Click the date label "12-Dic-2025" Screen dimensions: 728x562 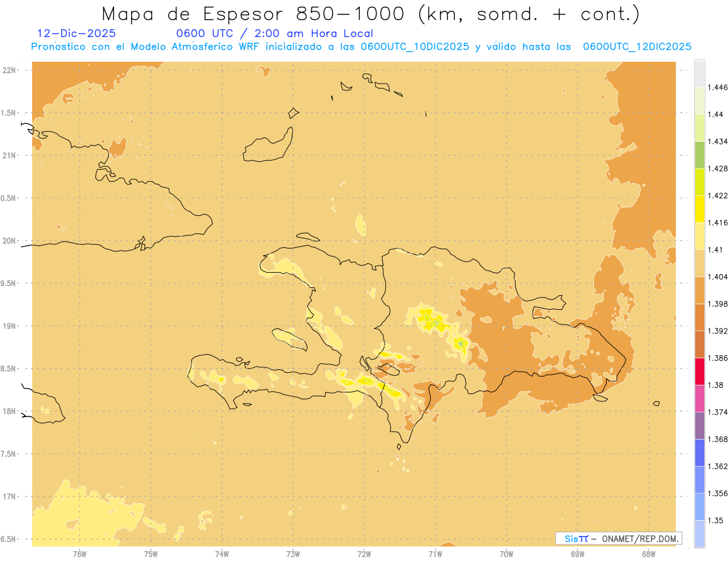[x=76, y=34]
